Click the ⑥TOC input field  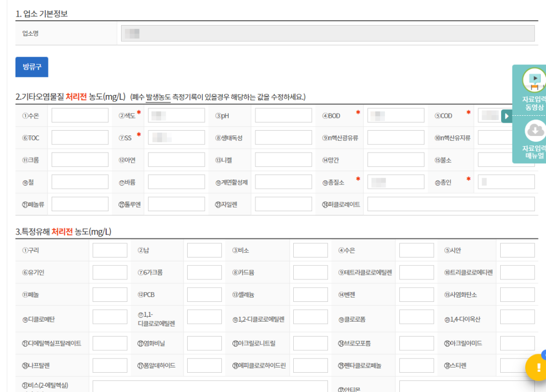coord(80,138)
